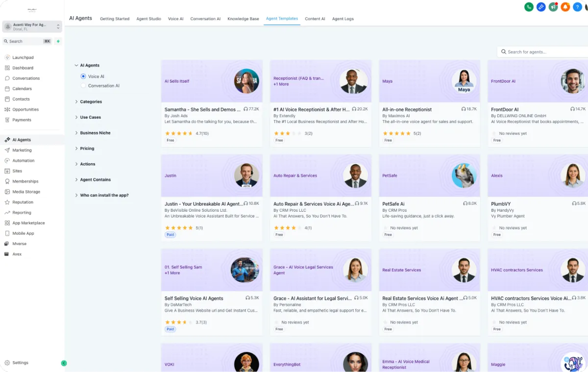This screenshot has height=372, width=588.
Task: Click the megaphone announcements icon
Action: point(553,7)
